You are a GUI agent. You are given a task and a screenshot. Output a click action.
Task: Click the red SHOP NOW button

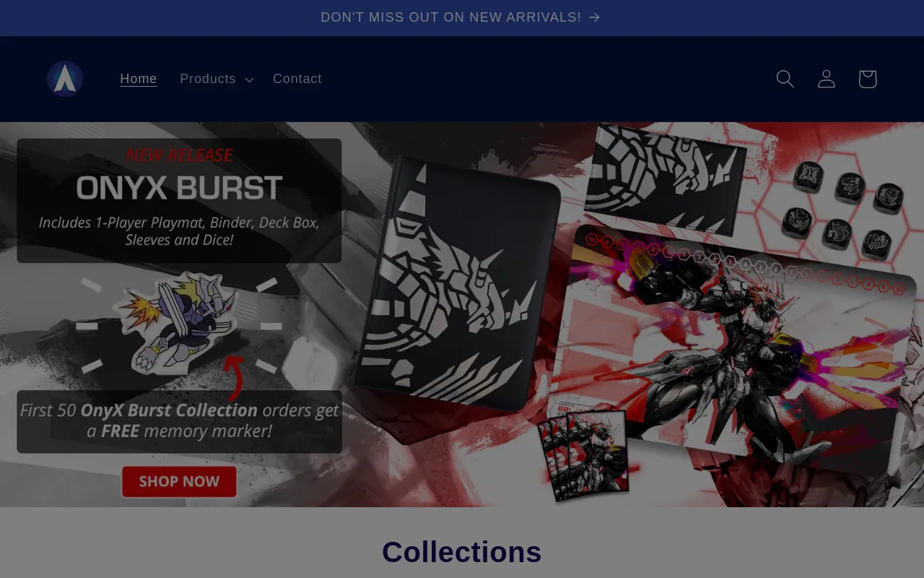(x=179, y=482)
